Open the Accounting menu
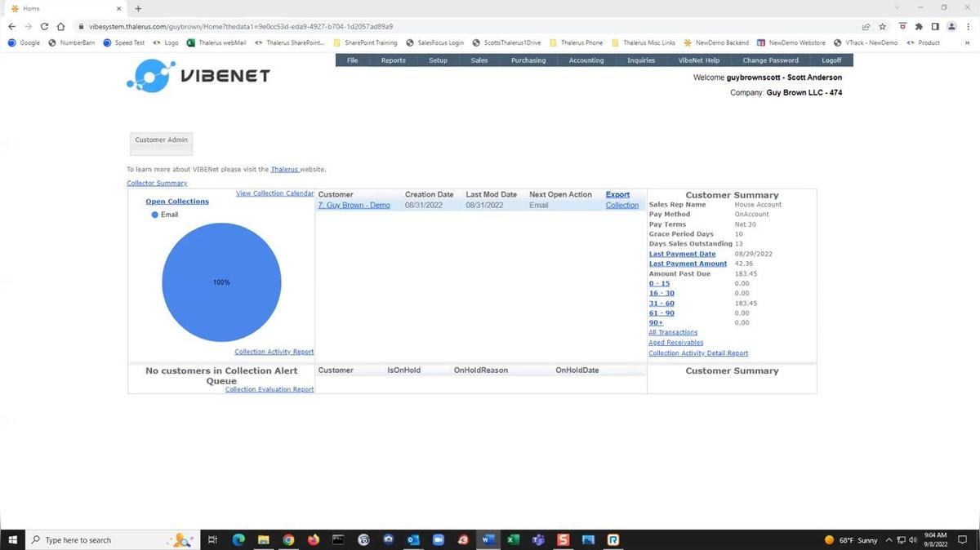Screen dimensions: 980x550 coord(586,60)
